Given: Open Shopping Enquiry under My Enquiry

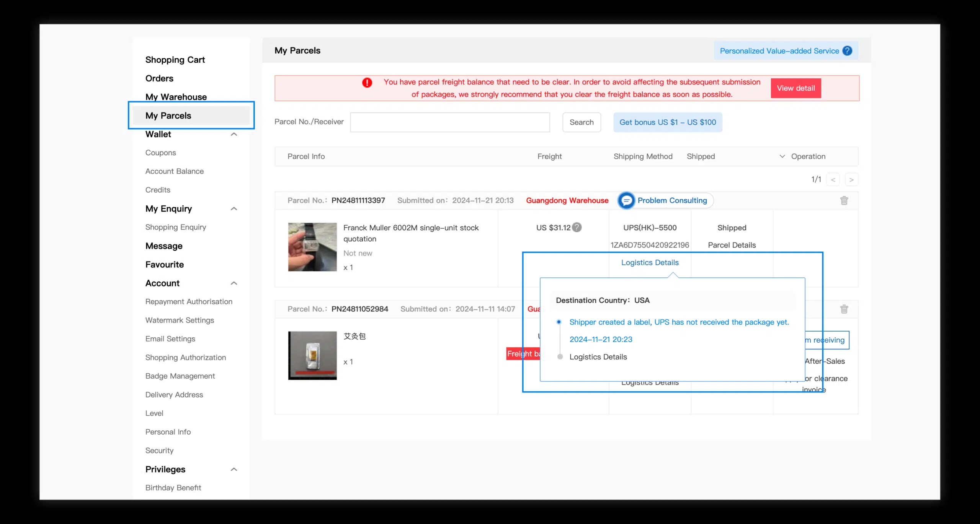Looking at the screenshot, I should [x=175, y=227].
